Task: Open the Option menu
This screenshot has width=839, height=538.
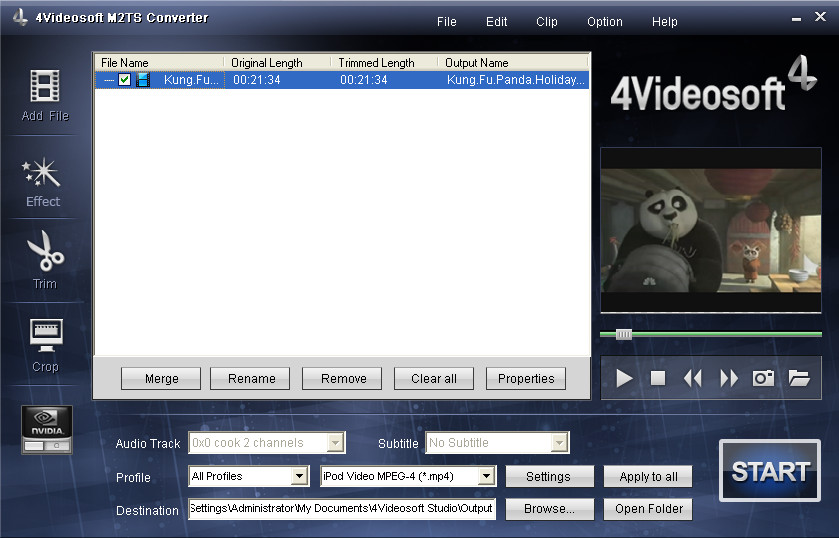Action: pyautogui.click(x=604, y=22)
